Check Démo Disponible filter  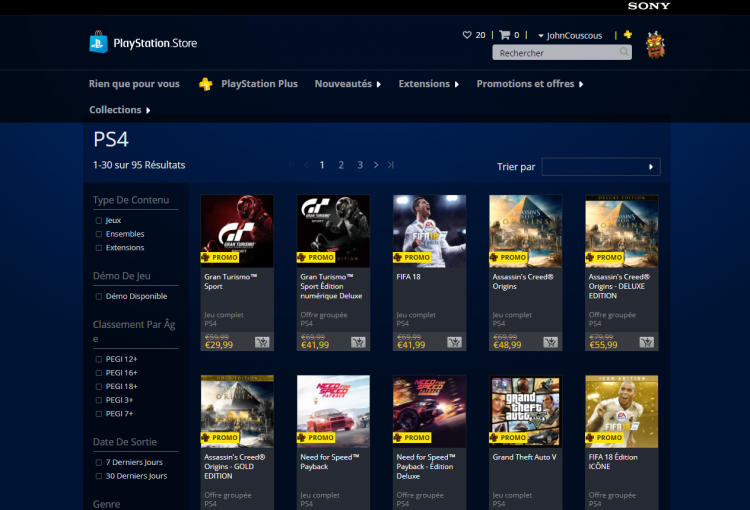tap(99, 297)
